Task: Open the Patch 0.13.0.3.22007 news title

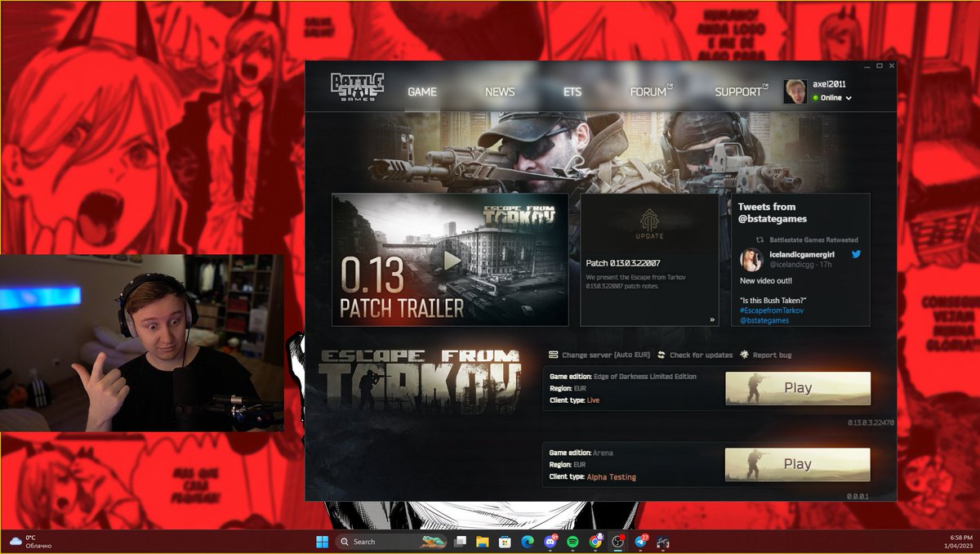Action: [x=623, y=263]
